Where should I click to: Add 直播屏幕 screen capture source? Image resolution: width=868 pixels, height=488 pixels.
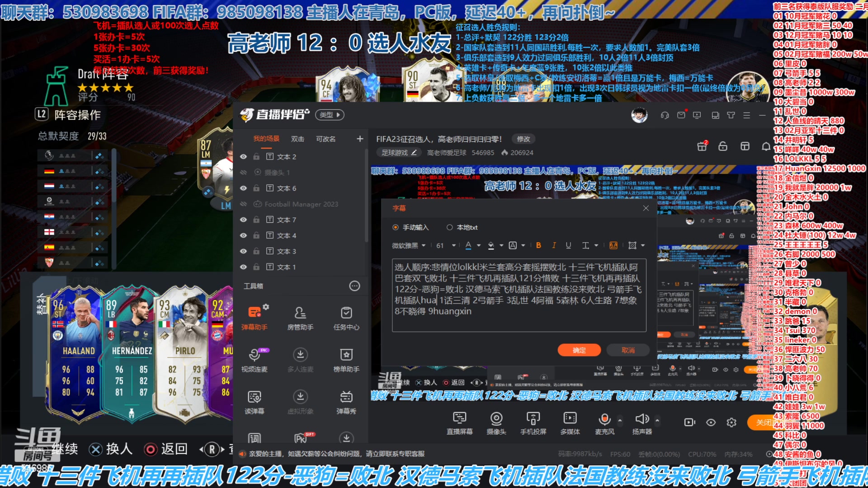(460, 423)
